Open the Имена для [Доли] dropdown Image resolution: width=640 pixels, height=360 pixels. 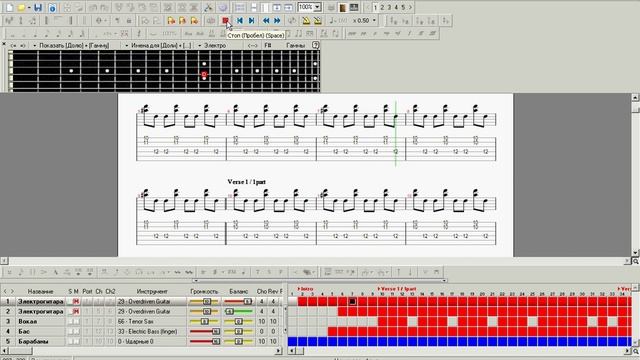click(x=158, y=45)
